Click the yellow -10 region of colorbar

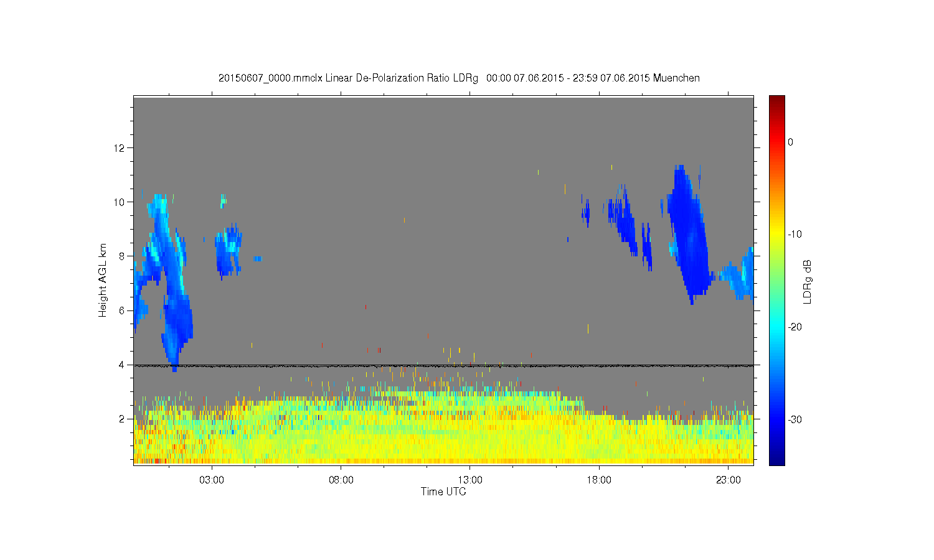[776, 235]
